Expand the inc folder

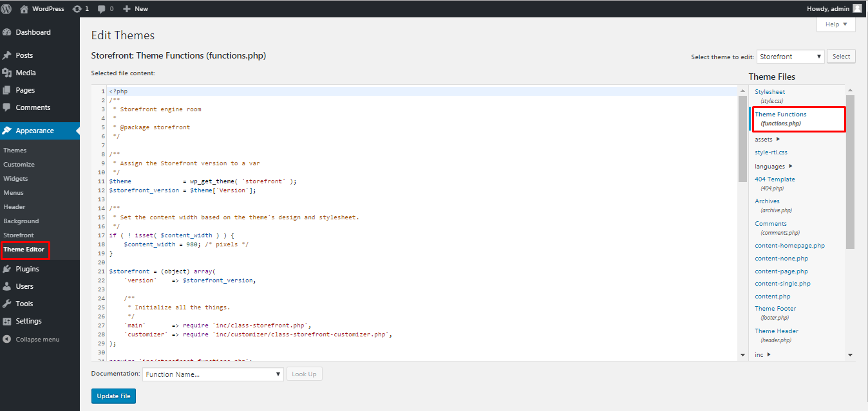pyautogui.click(x=763, y=354)
